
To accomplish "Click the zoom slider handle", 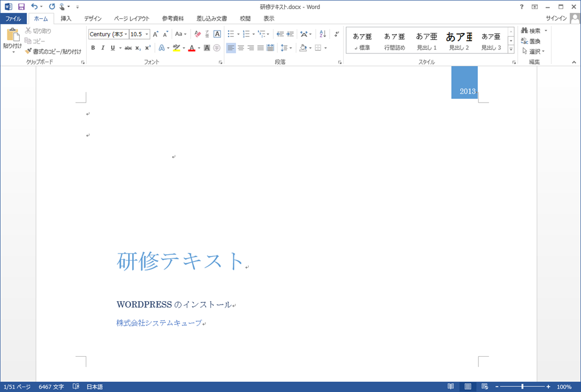I will 522,386.
